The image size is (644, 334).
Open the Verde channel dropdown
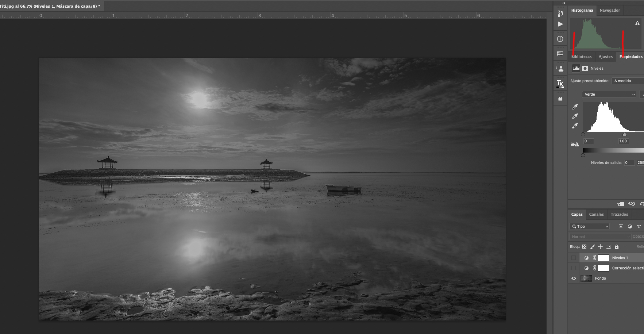click(609, 95)
